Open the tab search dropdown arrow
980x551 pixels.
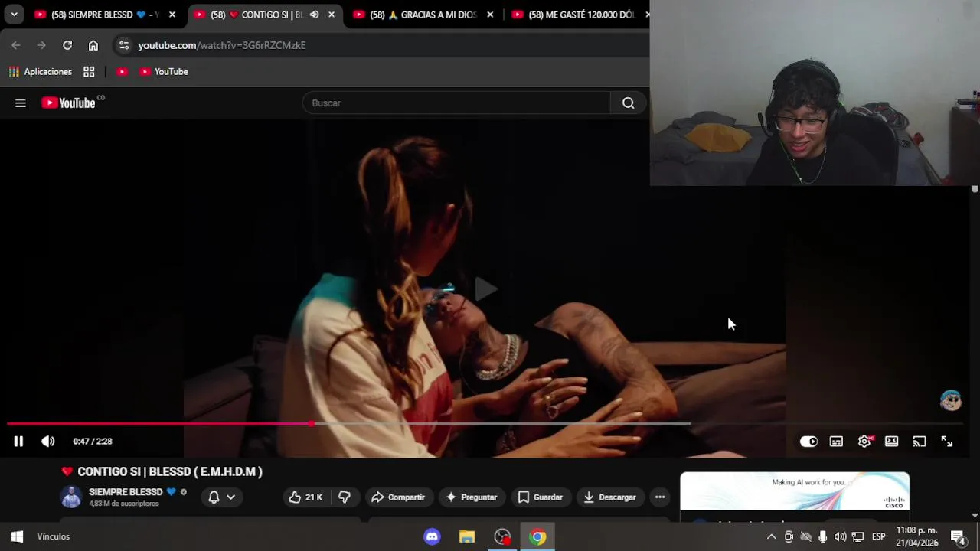[x=14, y=15]
